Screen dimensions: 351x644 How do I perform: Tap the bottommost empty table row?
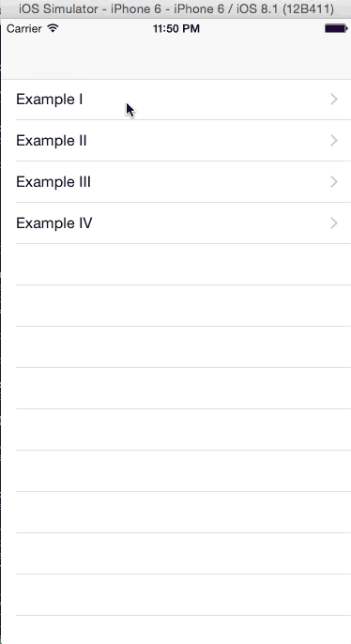click(x=175, y=630)
